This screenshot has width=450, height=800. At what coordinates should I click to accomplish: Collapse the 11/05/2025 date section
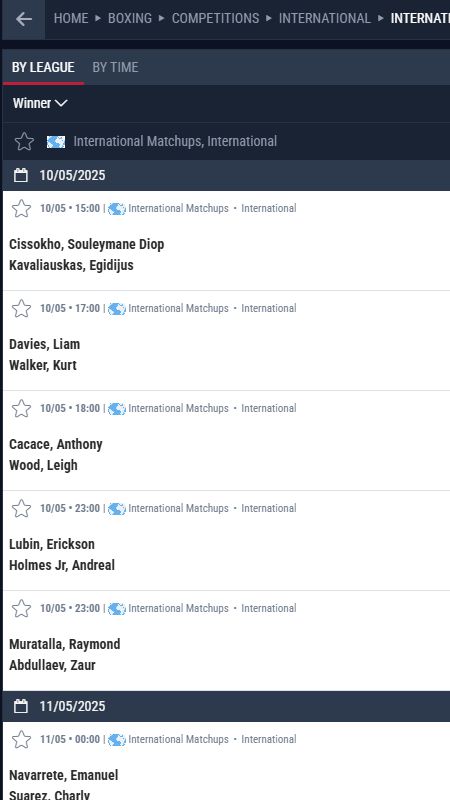click(226, 707)
